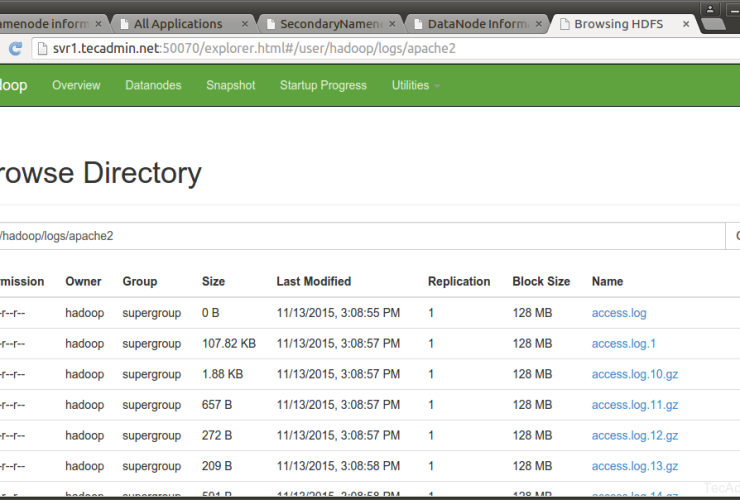Close the SecondaryNamenode tab
Image resolution: width=740 pixels, height=500 pixels.
(391, 23)
